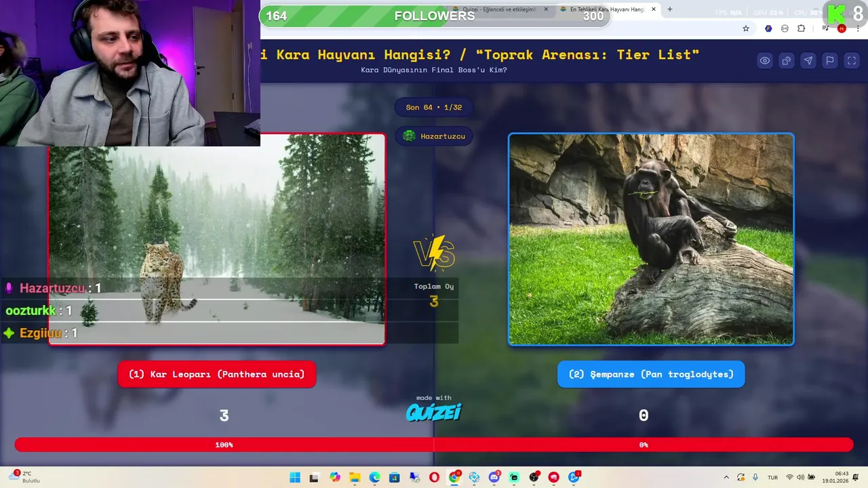The image size is (868, 488).
Task: Open the clock showing 06:43 19.01.2026
Action: [835, 477]
